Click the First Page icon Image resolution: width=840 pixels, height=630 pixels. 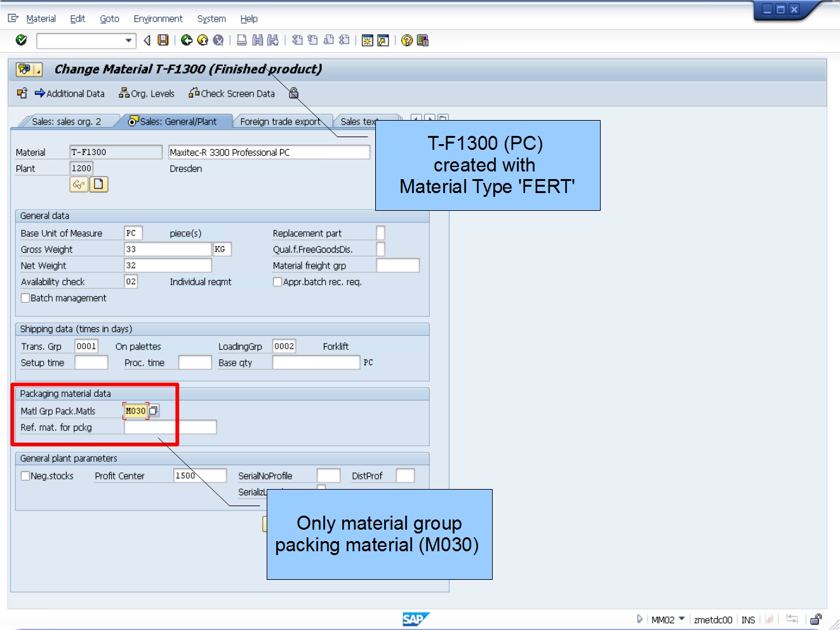(297, 40)
